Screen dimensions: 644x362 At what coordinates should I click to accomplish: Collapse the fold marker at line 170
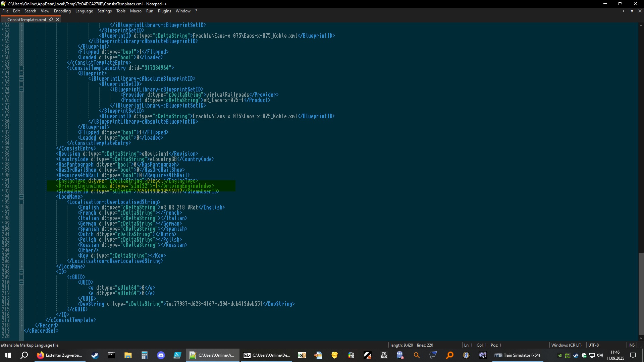21,68
